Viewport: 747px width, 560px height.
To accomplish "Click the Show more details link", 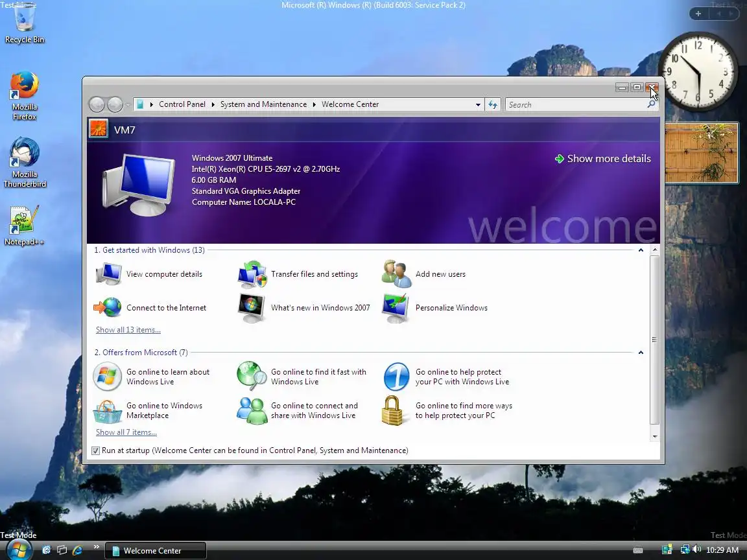I will pyautogui.click(x=602, y=159).
